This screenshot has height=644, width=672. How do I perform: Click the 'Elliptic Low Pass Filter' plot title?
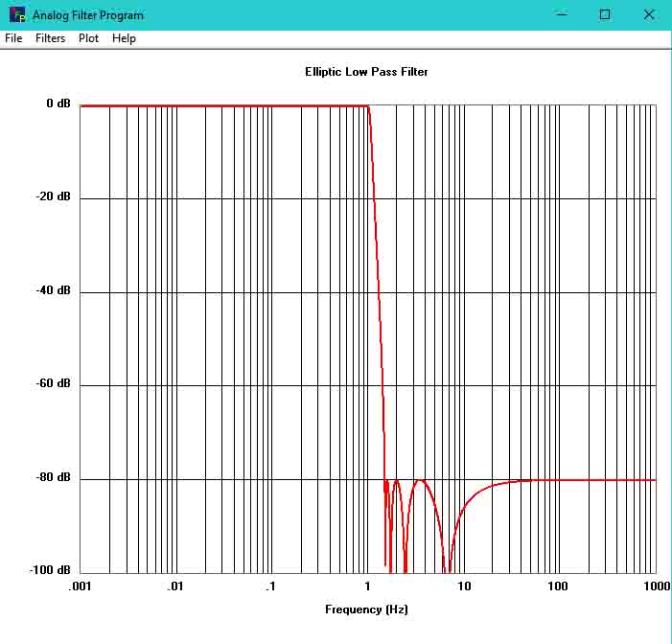pyautogui.click(x=366, y=72)
